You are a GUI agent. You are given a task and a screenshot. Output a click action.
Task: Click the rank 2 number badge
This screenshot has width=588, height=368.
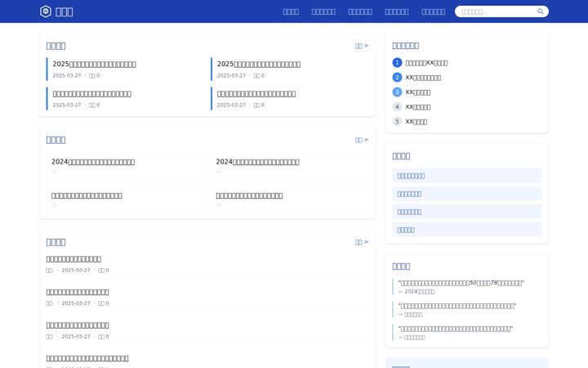pyautogui.click(x=397, y=78)
